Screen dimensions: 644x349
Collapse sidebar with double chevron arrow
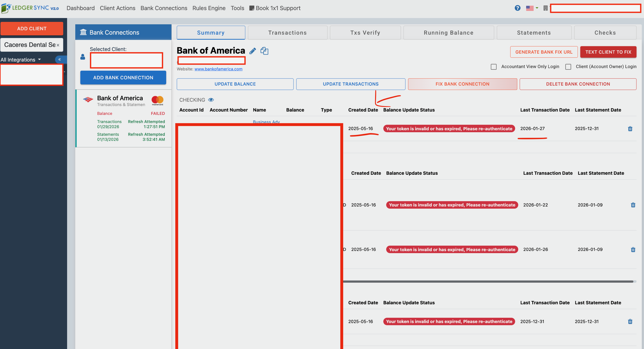[60, 59]
